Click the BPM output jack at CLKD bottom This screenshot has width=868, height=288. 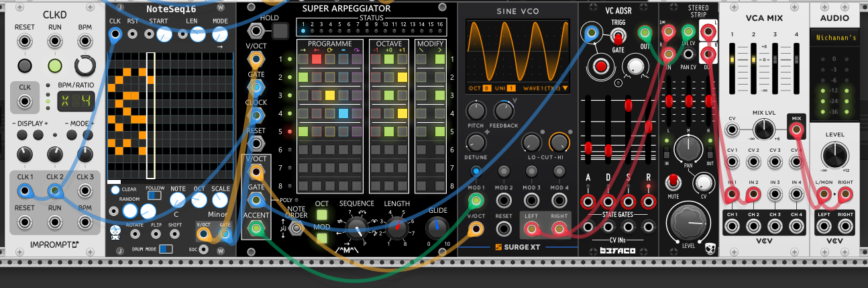pos(85,224)
